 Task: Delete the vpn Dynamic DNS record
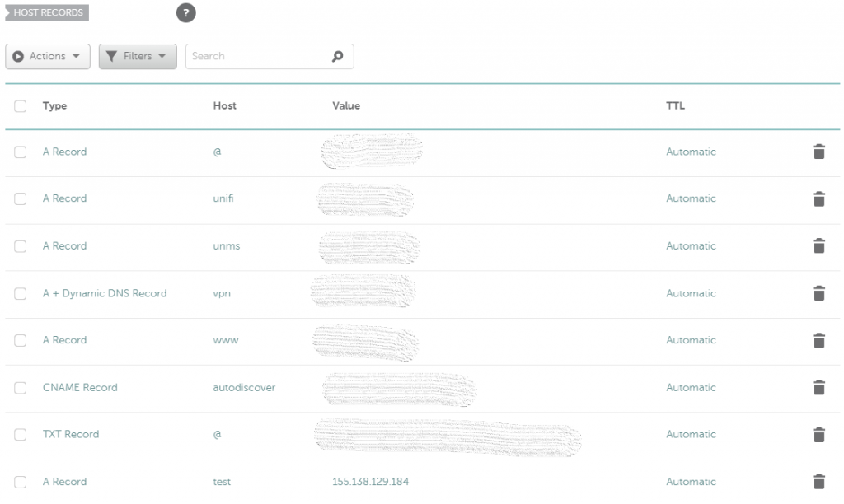[x=818, y=293]
